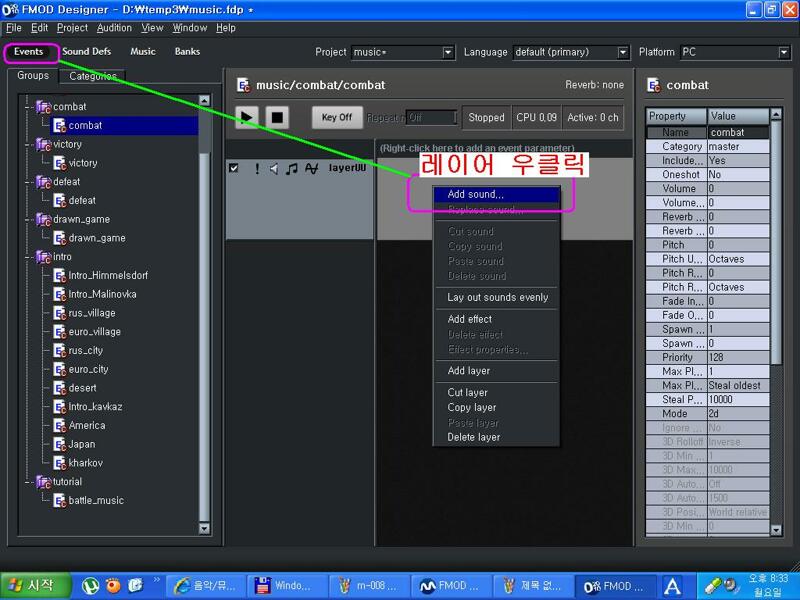The width and height of the screenshot is (800, 600).
Task: Stop event playback
Action: pos(277,117)
